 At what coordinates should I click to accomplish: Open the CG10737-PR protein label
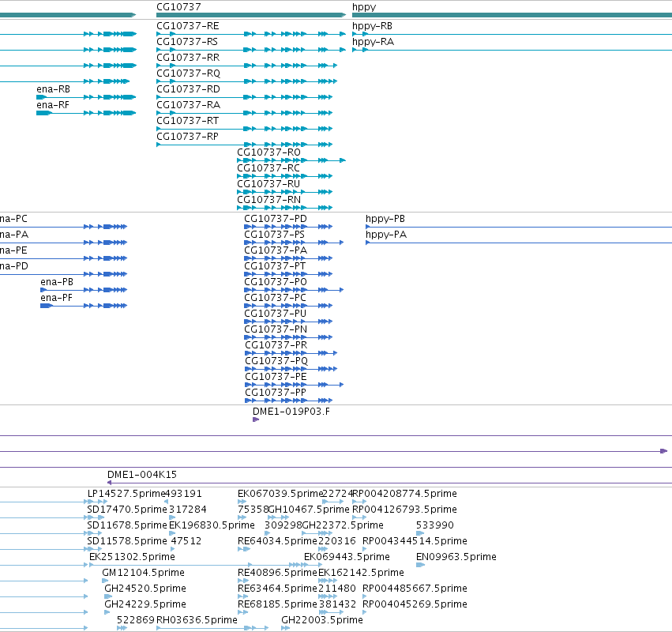click(x=276, y=345)
